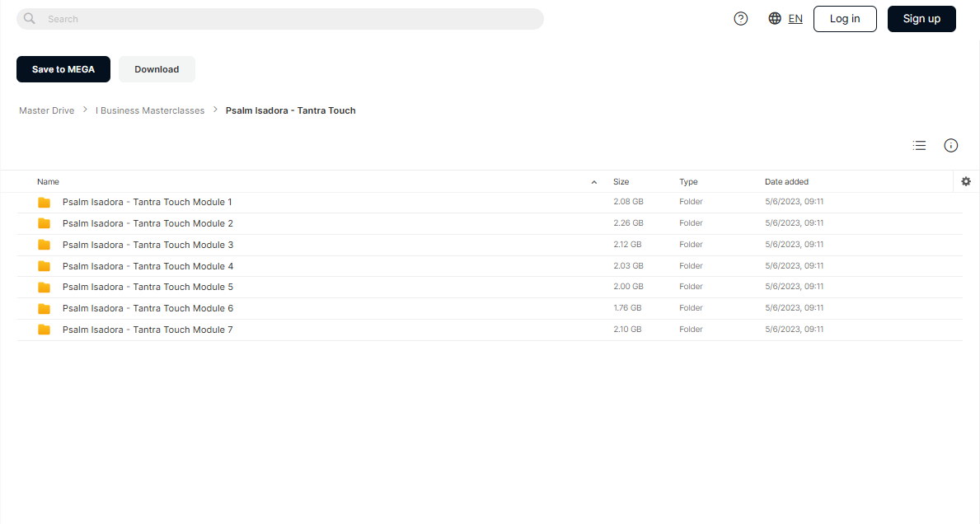This screenshot has width=980, height=524.
Task: Toggle Name column sort arrow
Action: click(593, 182)
